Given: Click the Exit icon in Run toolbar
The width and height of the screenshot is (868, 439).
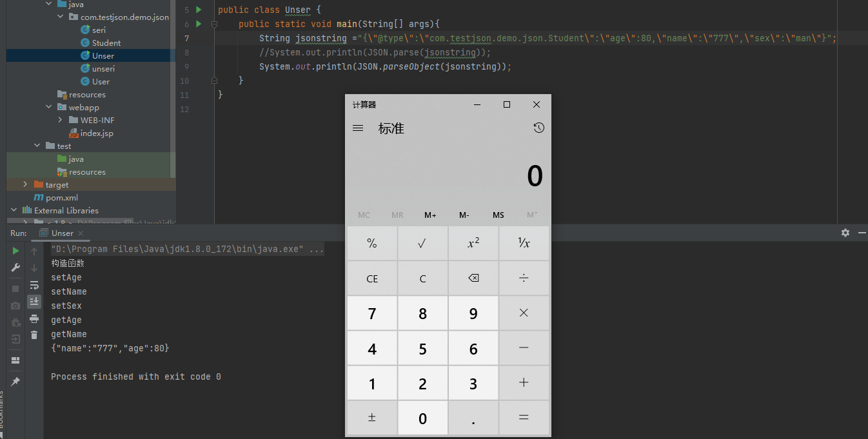Looking at the screenshot, I should (16, 338).
